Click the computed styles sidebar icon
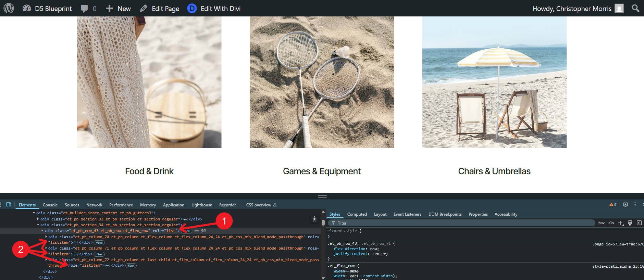This screenshot has height=280, width=644. click(639, 223)
